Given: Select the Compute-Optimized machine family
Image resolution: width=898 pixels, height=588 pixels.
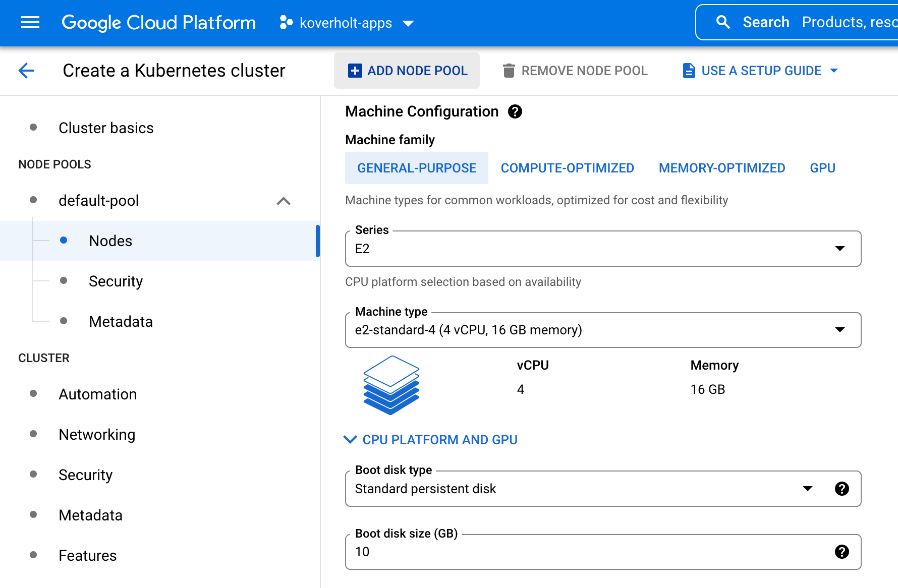Looking at the screenshot, I should (567, 167).
